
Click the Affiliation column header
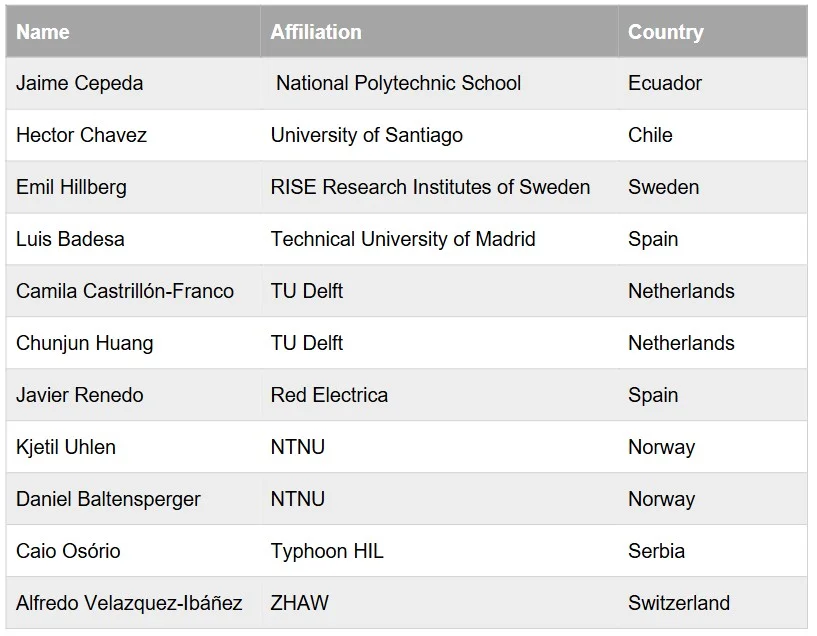click(x=439, y=31)
